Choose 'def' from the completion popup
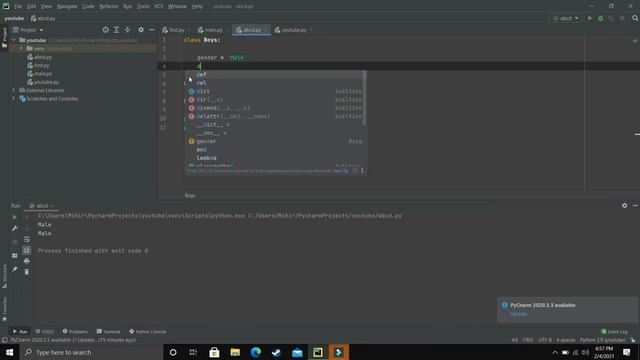Screen dimensions: 640x360 click(276, 75)
